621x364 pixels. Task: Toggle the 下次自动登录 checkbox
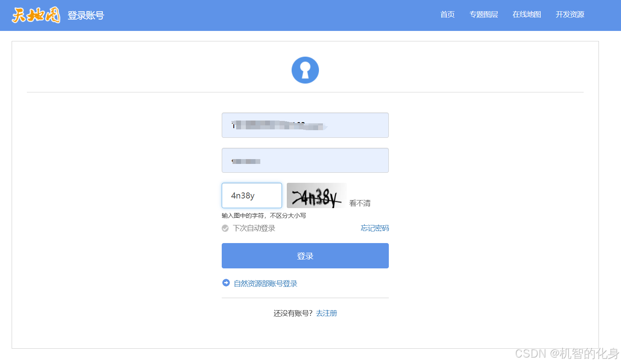point(225,228)
